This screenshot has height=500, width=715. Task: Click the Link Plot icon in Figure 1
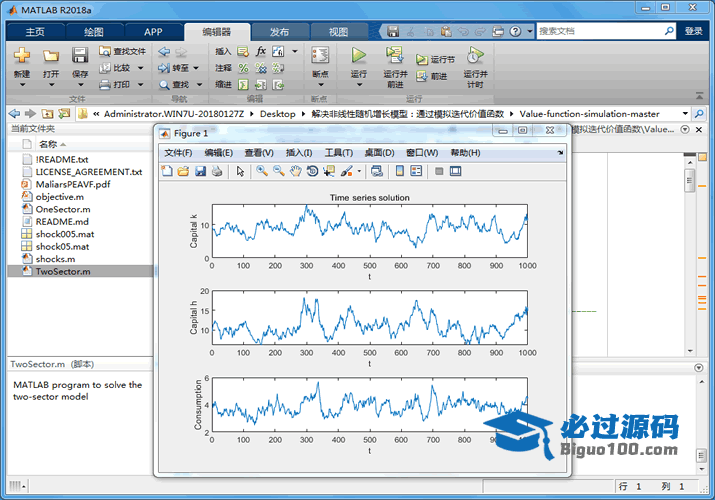point(377,171)
